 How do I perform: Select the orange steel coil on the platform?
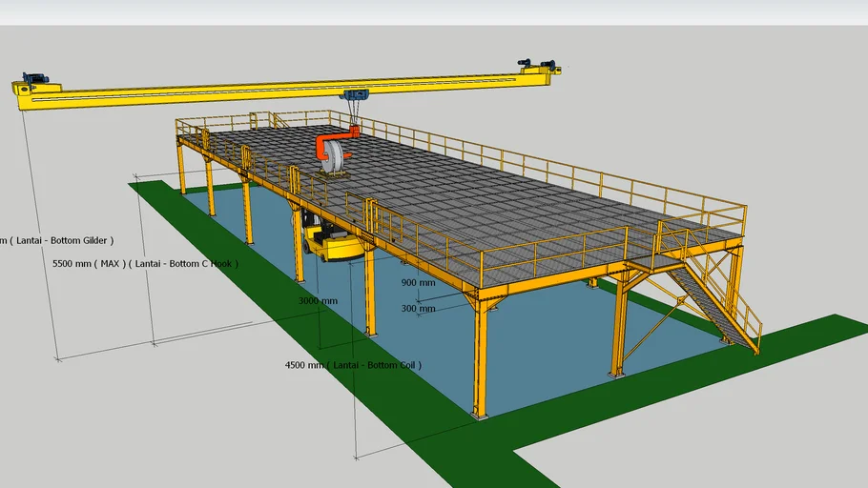click(333, 153)
